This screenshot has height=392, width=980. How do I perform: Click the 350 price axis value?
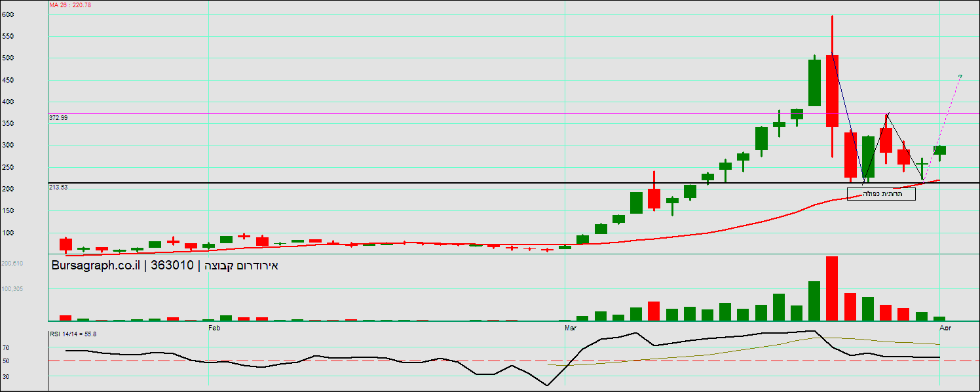8,123
